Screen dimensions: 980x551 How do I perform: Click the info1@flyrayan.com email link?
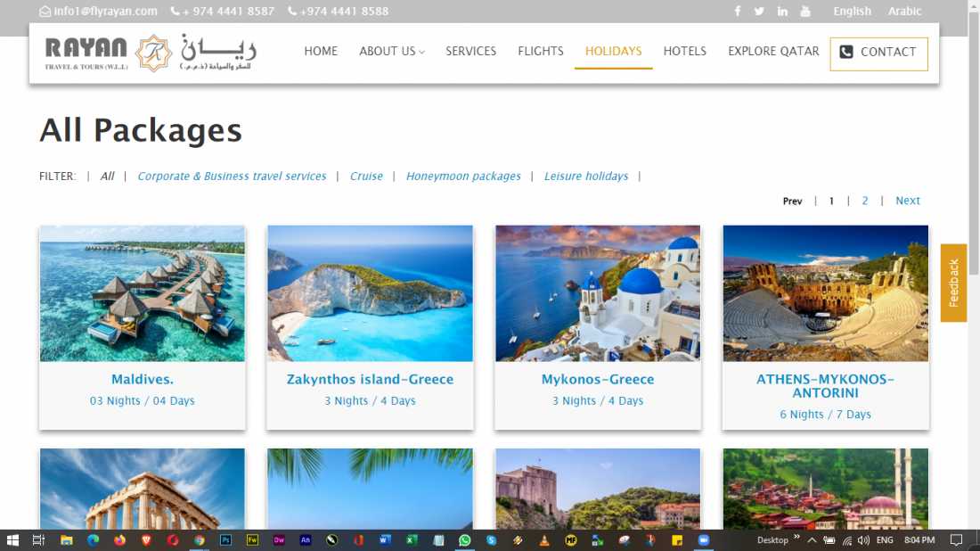[99, 12]
